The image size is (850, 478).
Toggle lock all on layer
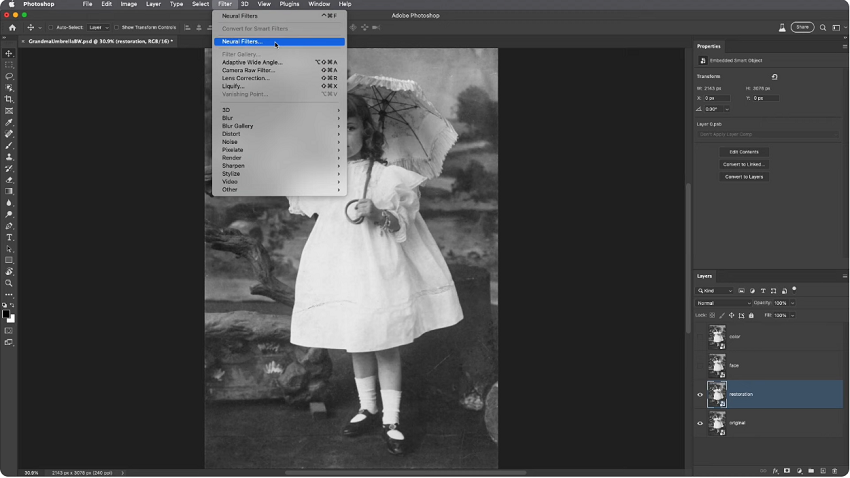[x=751, y=315]
